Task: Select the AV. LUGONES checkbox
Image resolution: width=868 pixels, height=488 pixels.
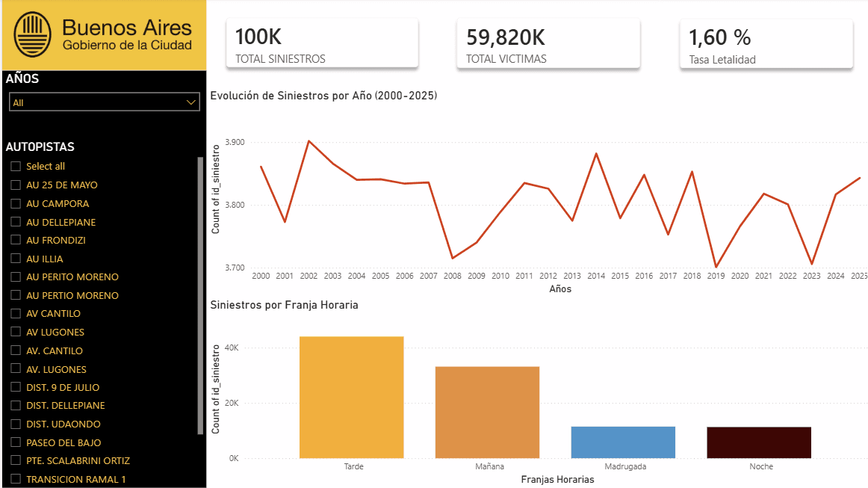Action: (16, 368)
